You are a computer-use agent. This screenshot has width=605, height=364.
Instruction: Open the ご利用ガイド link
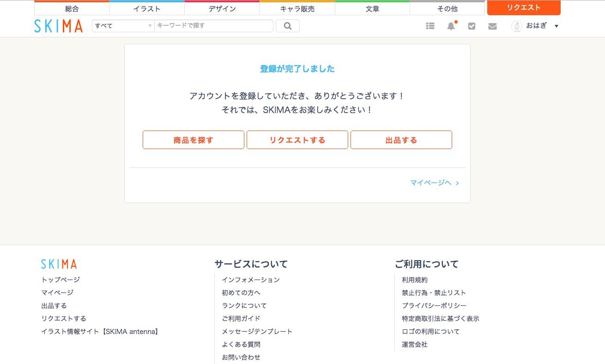(x=241, y=318)
